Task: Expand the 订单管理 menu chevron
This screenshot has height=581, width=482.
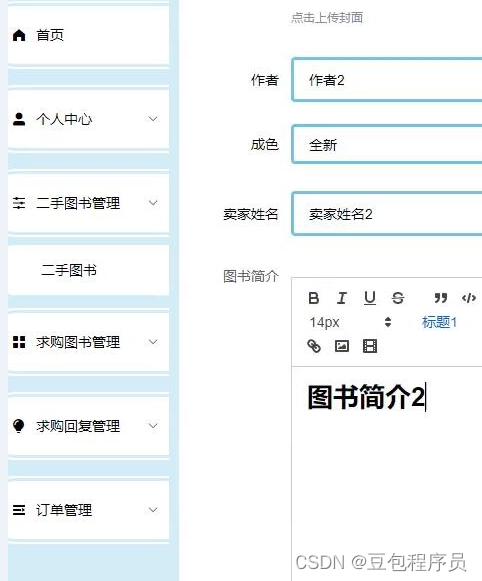Action: 153,510
